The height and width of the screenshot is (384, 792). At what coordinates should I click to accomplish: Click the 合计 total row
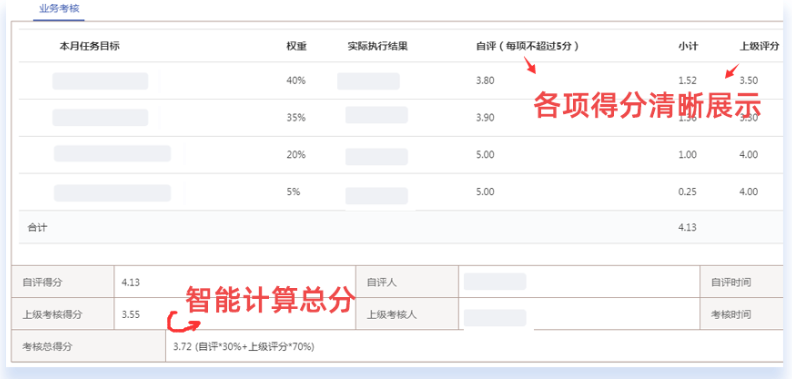point(401,227)
